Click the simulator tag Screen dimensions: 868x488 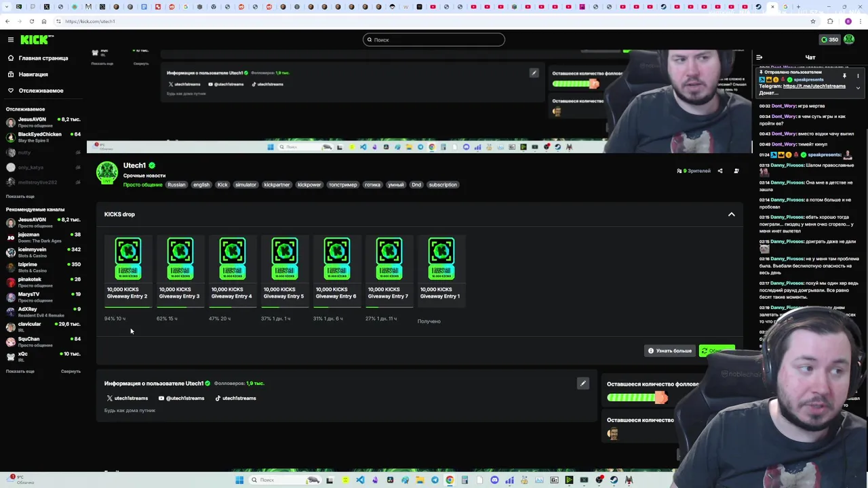coord(245,184)
